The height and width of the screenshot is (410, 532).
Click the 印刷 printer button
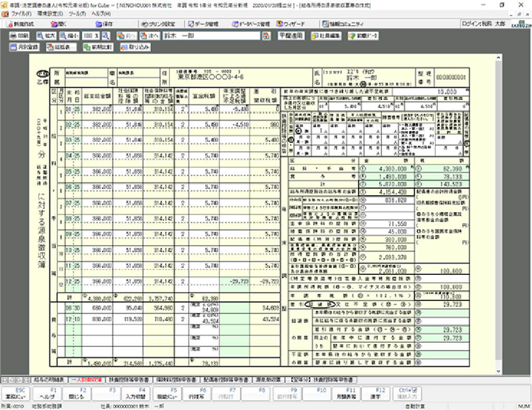19,35
